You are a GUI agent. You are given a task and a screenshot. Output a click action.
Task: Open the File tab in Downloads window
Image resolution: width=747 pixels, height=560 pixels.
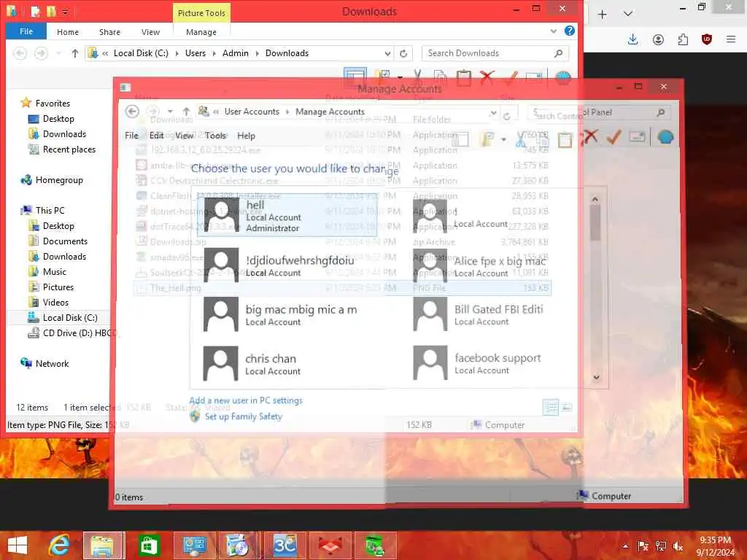tap(26, 31)
